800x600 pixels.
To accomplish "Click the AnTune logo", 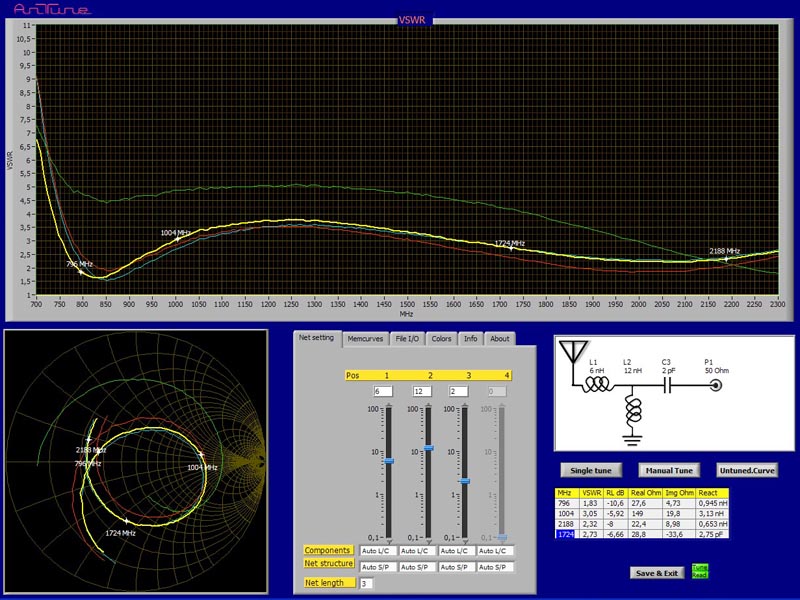I will click(52, 9).
